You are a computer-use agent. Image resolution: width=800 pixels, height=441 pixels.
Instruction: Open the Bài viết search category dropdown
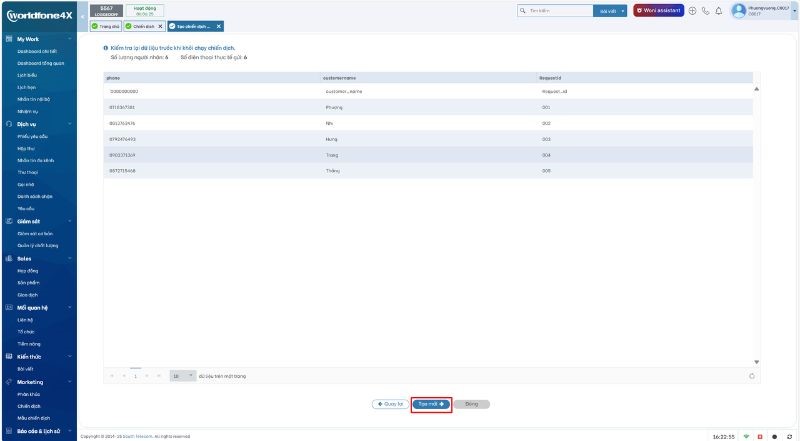pyautogui.click(x=611, y=11)
